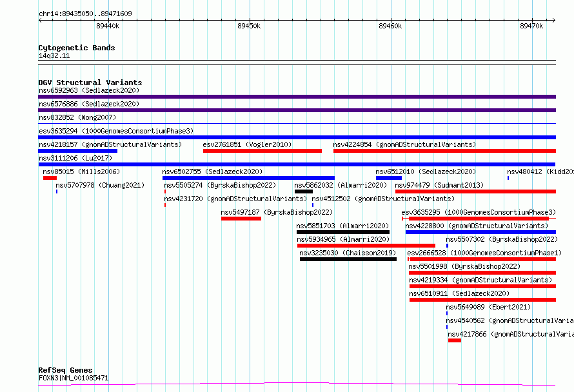The image size is (574, 392).
Task: Click the nsv6592963 (Sedlazeck2020) variant label
Action: [x=89, y=90]
